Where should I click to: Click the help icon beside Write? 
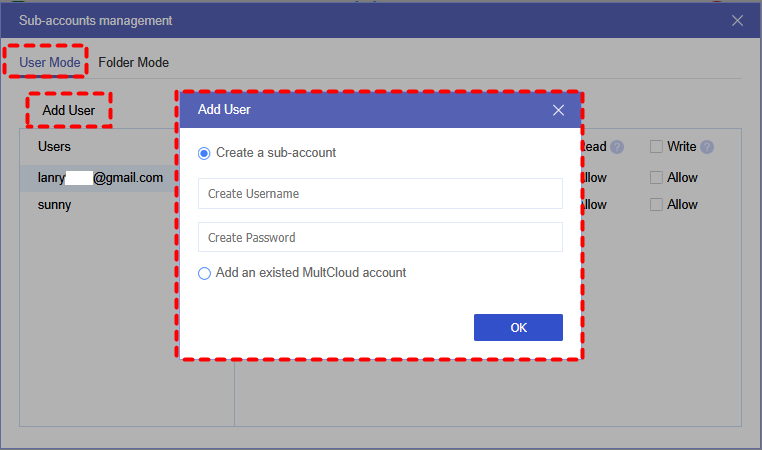[x=707, y=147]
